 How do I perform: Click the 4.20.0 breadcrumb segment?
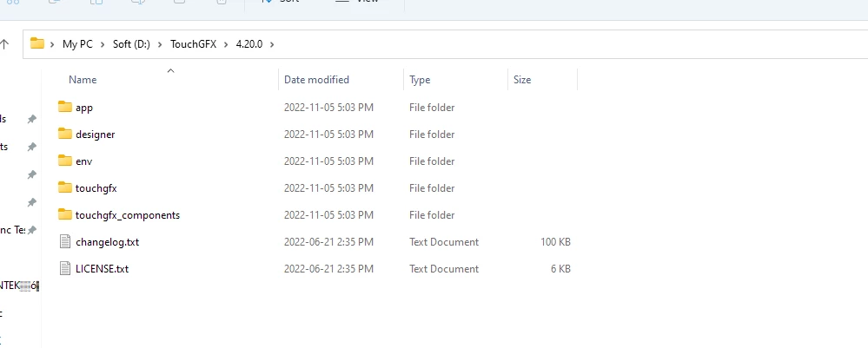[x=249, y=44]
